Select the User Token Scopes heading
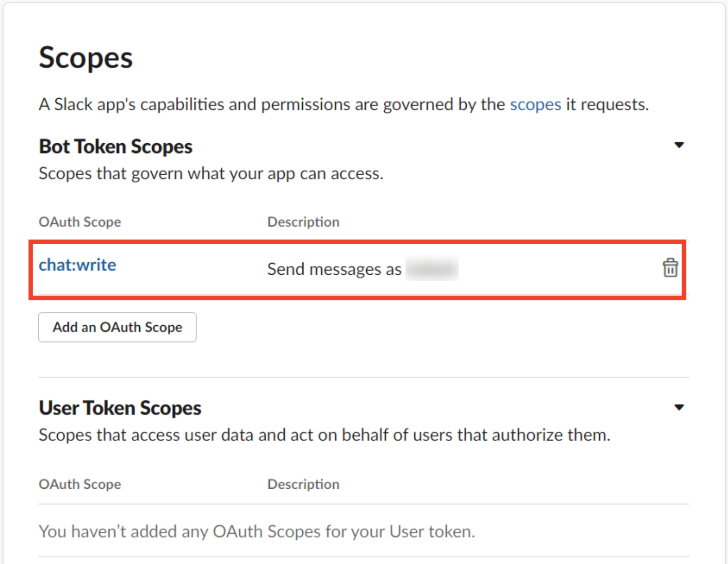The height and width of the screenshot is (564, 728). (x=120, y=408)
